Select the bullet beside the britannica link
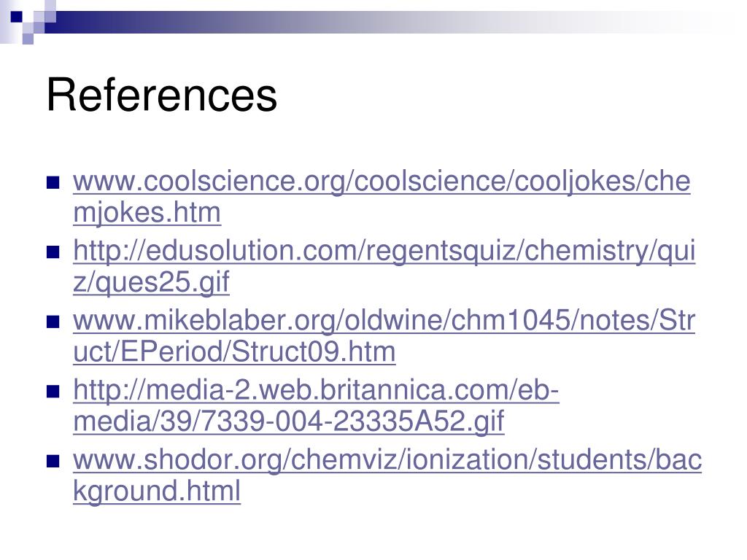The image size is (747, 560). [53, 392]
